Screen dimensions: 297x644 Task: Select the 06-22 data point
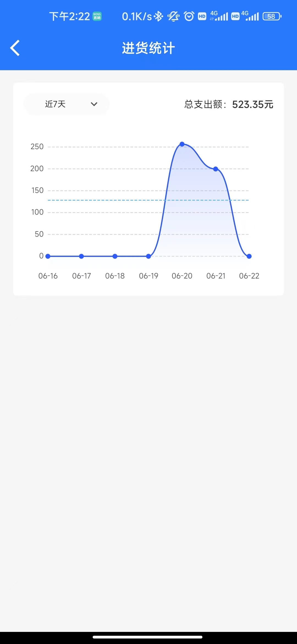click(249, 256)
